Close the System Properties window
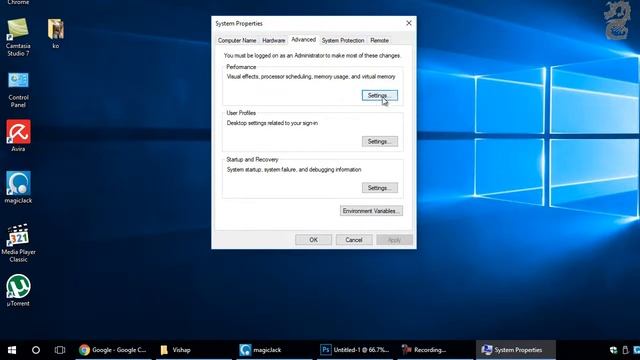The height and width of the screenshot is (360, 640). pos(409,23)
